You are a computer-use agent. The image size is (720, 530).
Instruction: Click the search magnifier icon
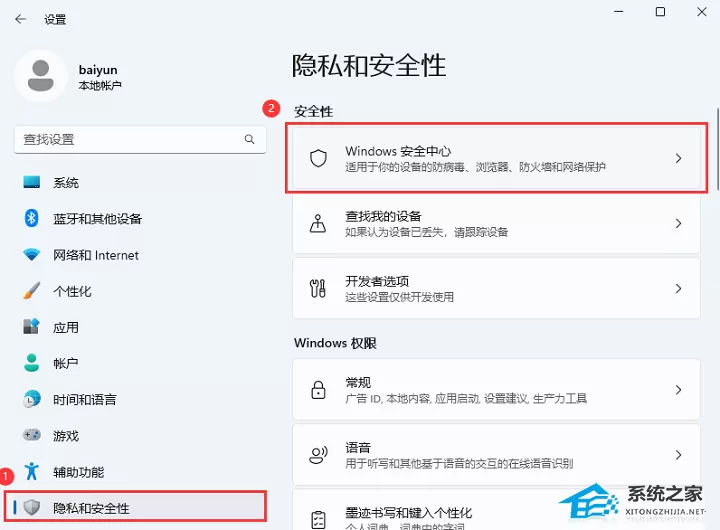pos(249,139)
